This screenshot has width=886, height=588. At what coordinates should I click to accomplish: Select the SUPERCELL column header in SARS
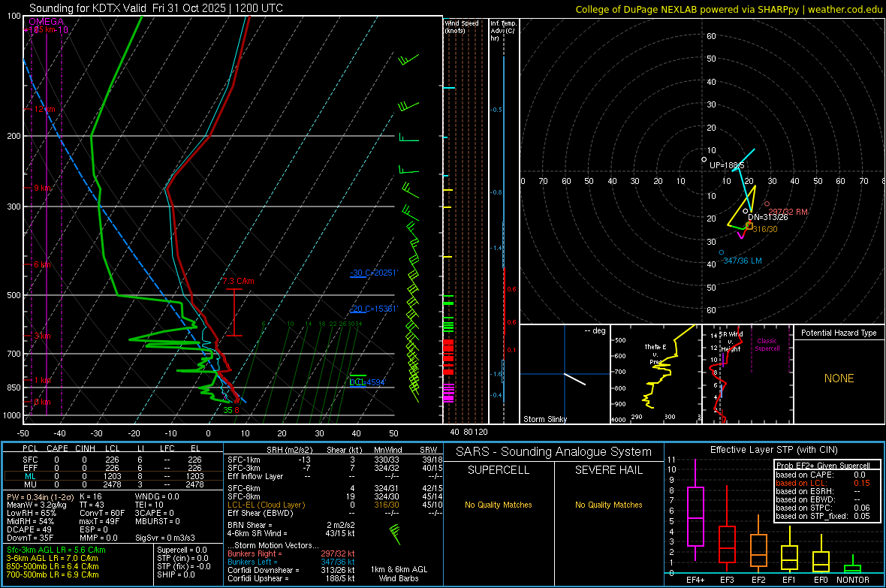coord(499,470)
